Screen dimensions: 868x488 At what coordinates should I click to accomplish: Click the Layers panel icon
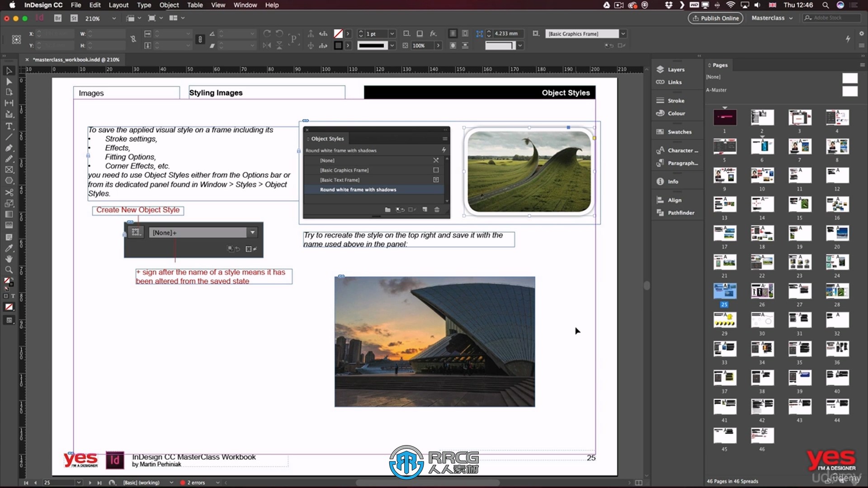tap(660, 70)
